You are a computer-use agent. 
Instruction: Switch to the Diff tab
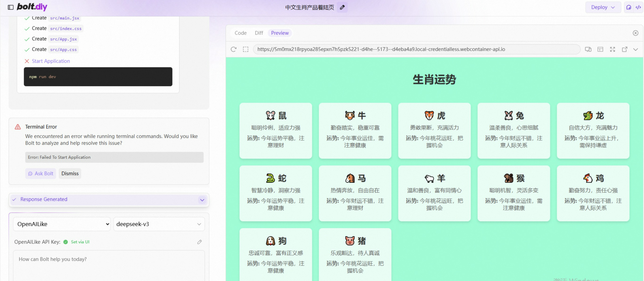click(259, 33)
